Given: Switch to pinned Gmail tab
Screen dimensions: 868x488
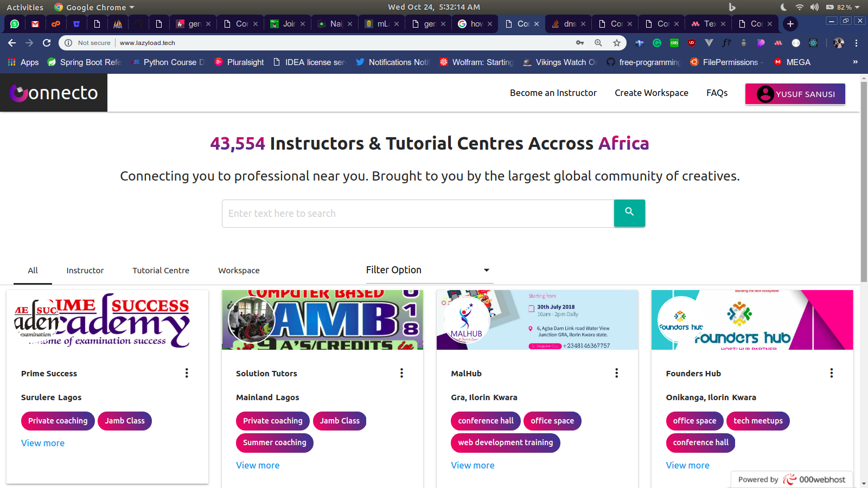Looking at the screenshot, I should pos(35,24).
